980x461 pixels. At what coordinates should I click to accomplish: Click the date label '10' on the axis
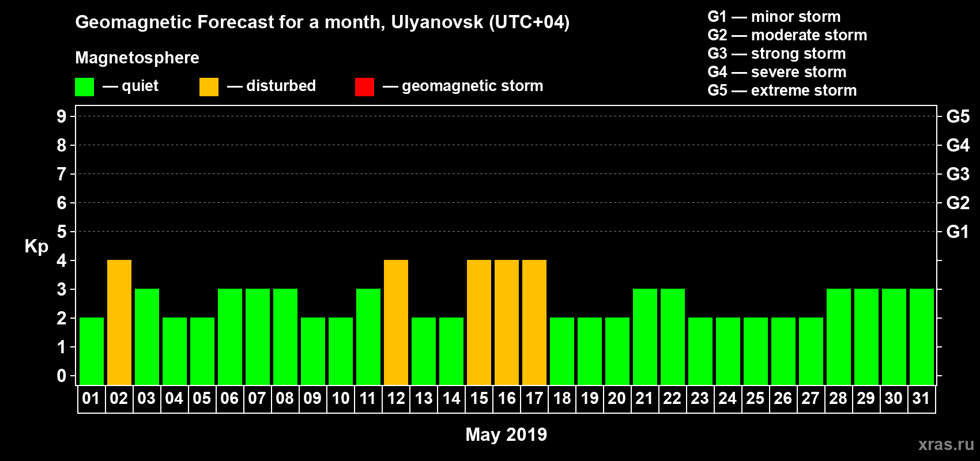(341, 399)
